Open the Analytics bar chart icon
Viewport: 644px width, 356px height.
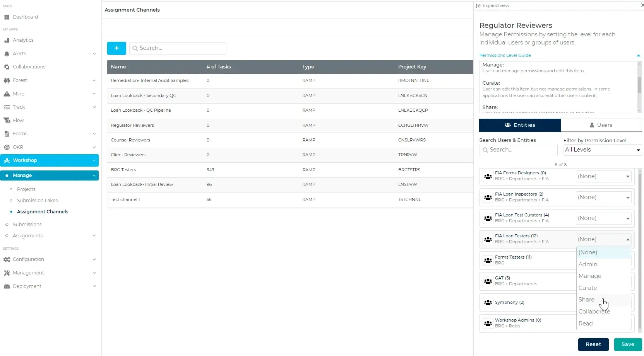[x=7, y=40]
